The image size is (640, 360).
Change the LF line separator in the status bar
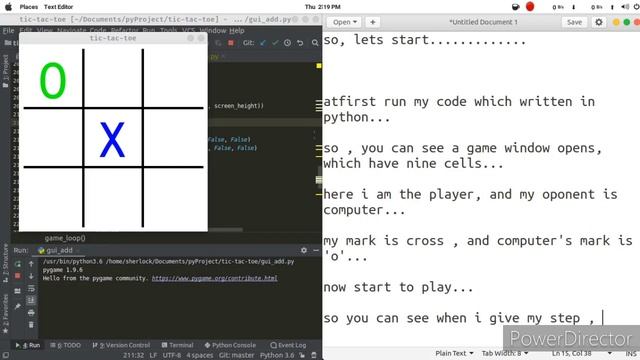point(153,356)
